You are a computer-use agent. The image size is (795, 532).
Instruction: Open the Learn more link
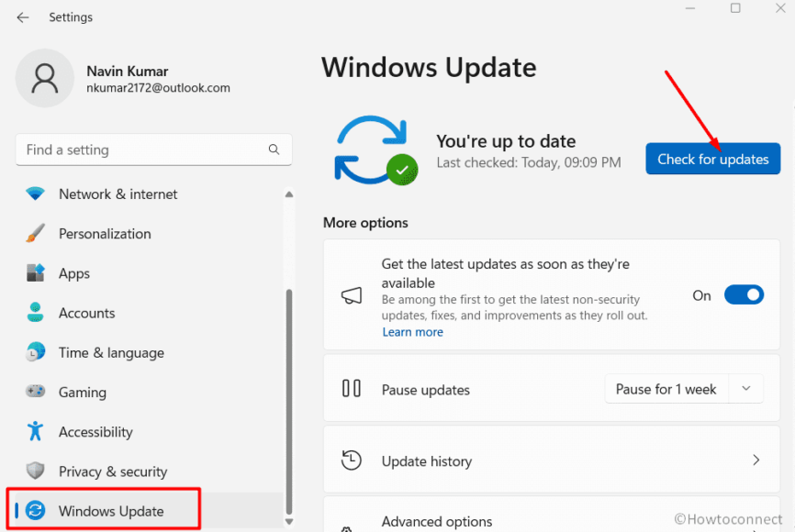coord(412,331)
